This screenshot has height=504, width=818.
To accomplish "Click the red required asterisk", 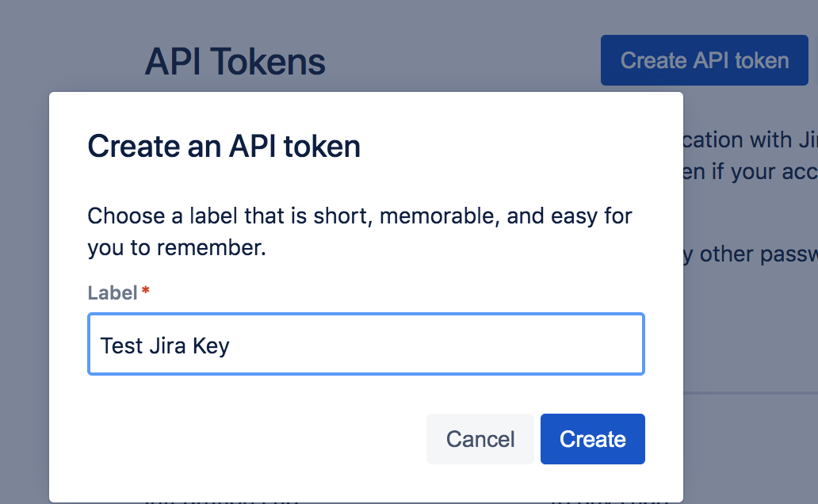I will point(146,292).
